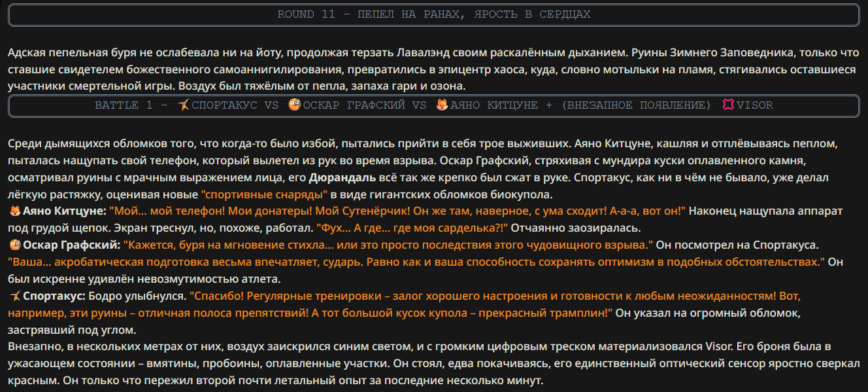Click the words 'Отчаянно заозиралась.'
Image resolution: width=868 pixels, height=392 pixels.
(576, 228)
